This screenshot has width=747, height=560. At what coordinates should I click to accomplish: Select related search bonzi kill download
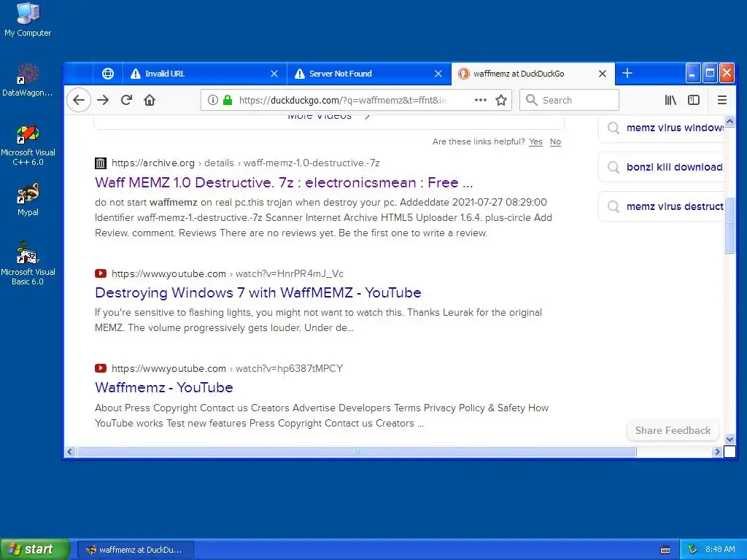(x=662, y=167)
